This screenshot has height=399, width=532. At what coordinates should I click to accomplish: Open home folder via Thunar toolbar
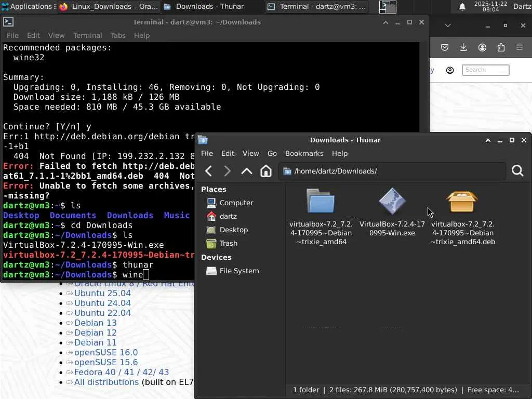(x=265, y=171)
